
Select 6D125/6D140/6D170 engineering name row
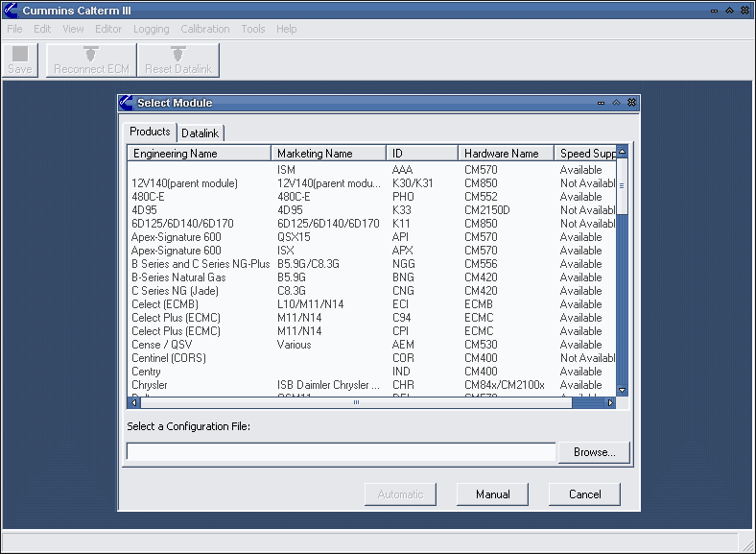tap(371, 224)
